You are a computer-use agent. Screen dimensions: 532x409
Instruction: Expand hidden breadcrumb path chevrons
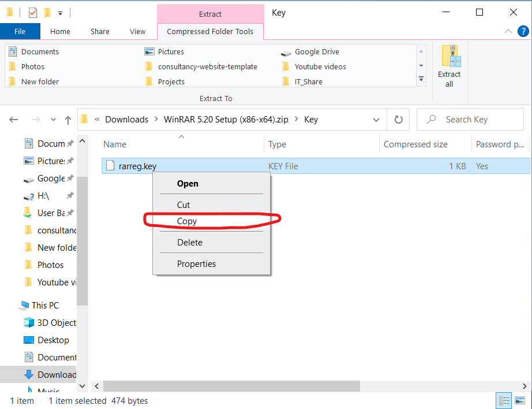tap(97, 120)
